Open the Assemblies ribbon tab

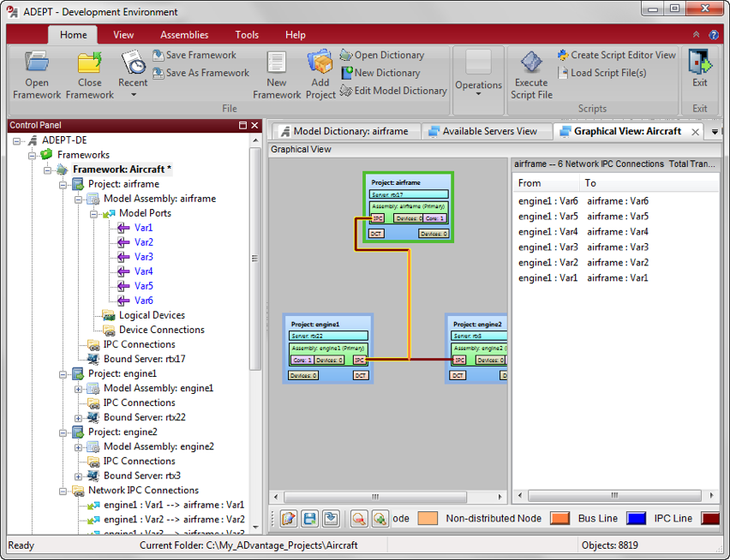point(184,35)
